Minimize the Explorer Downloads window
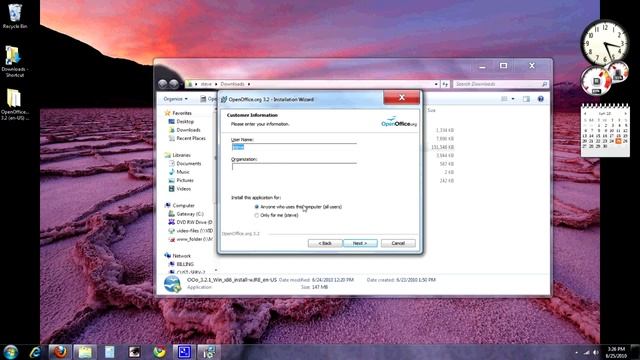The image size is (640, 360). pos(482,67)
